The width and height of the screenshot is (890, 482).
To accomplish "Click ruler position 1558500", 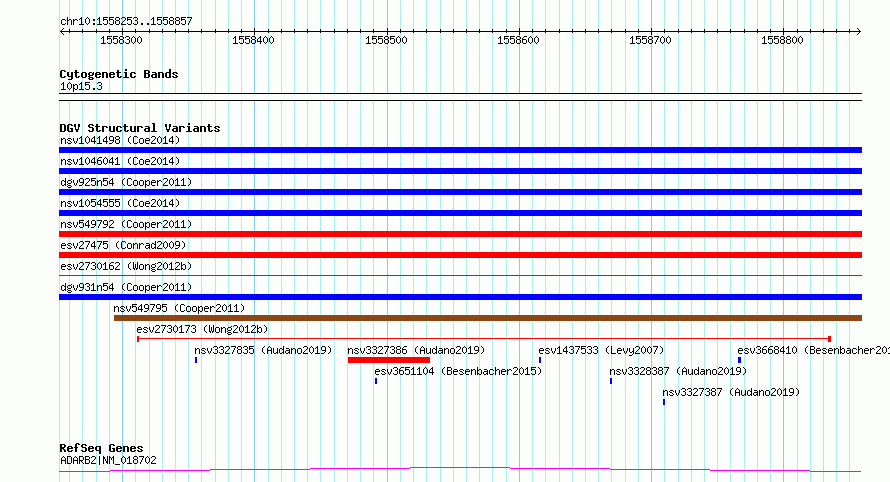I will [x=386, y=40].
